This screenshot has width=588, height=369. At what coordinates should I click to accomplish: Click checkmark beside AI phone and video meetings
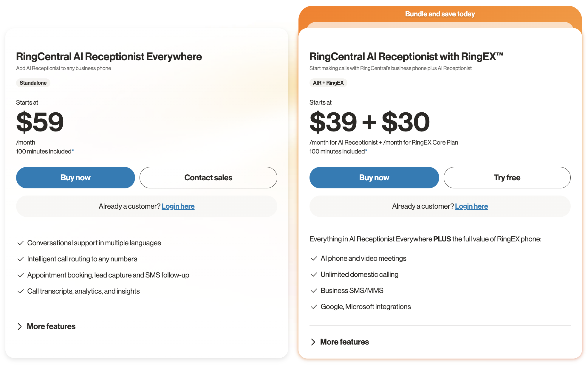[314, 259]
